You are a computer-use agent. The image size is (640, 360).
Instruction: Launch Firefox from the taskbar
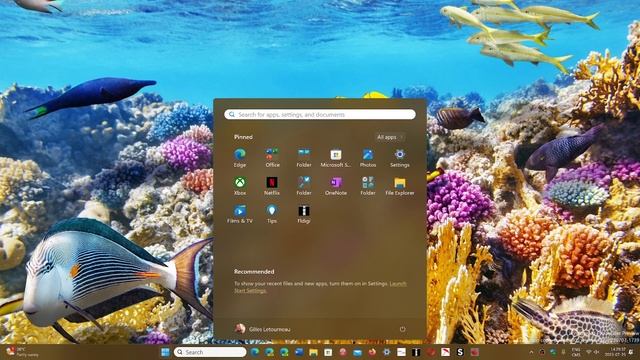point(372,352)
